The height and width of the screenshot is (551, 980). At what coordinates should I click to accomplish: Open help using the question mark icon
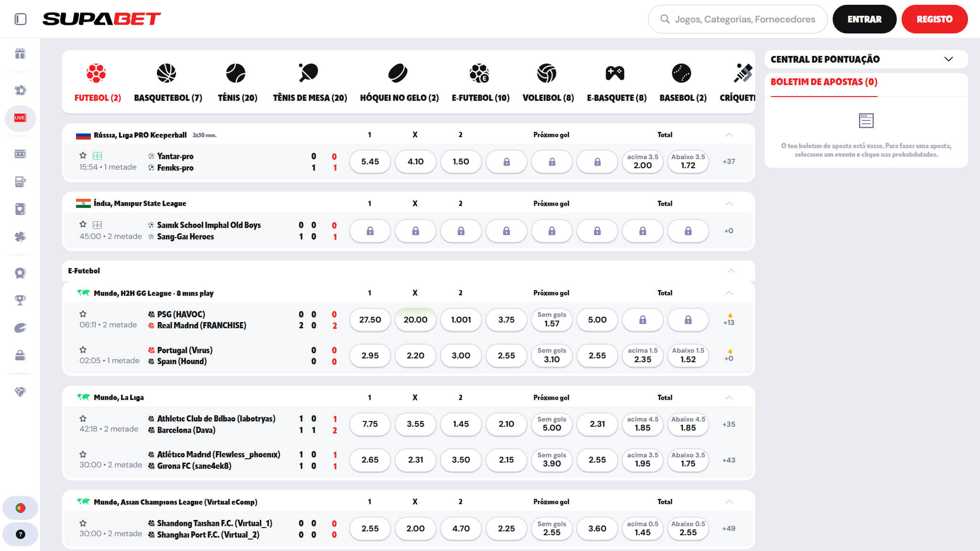point(20,534)
